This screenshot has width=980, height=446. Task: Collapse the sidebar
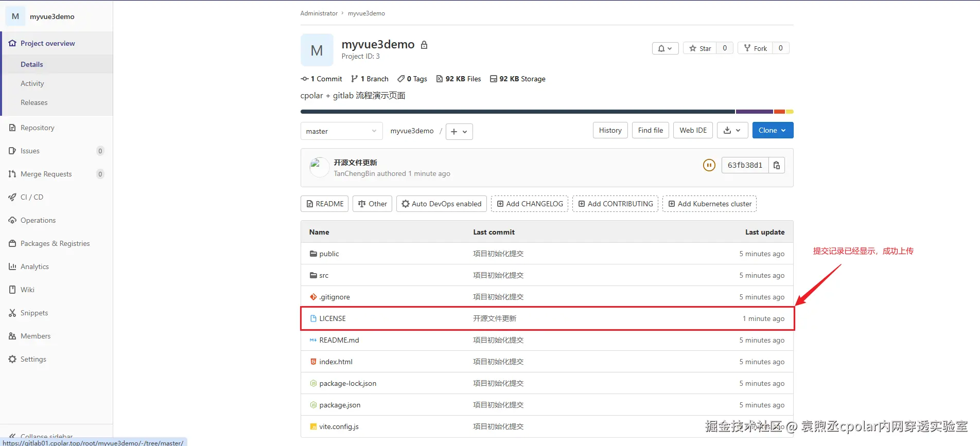tap(41, 436)
